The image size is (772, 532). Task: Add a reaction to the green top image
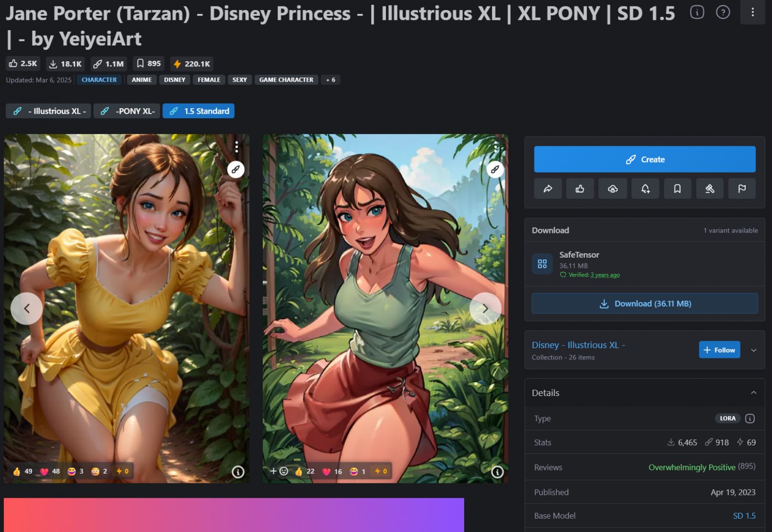pos(279,471)
